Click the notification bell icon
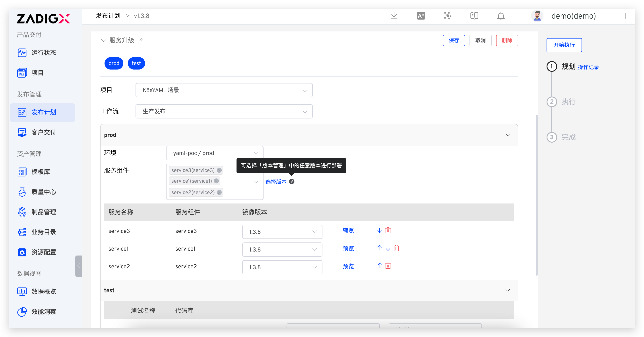 (x=501, y=16)
